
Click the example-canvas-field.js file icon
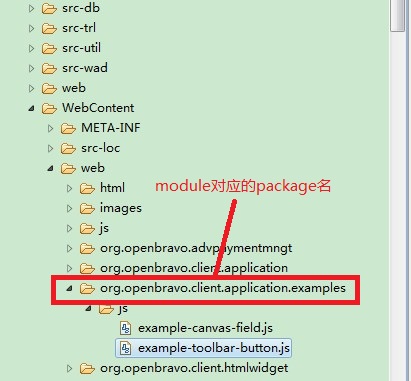pos(125,328)
